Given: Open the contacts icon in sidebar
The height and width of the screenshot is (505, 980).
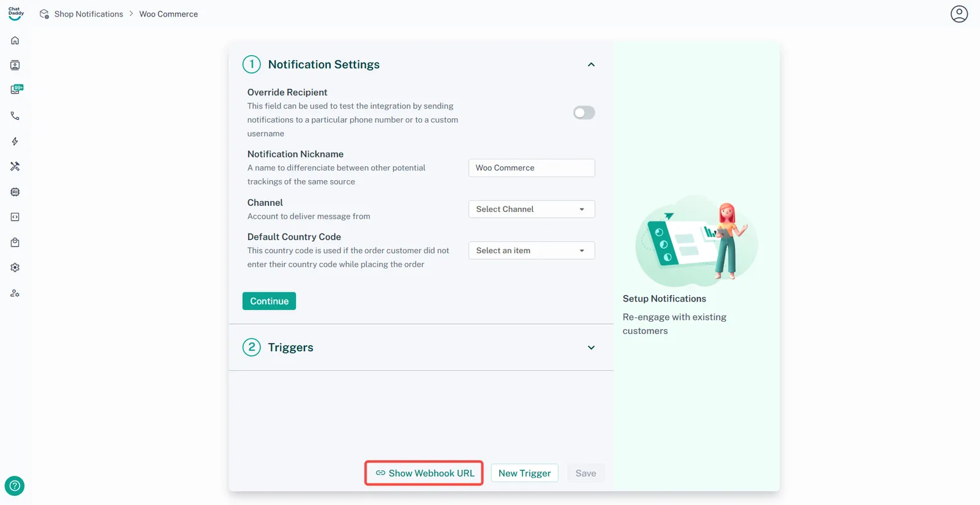Looking at the screenshot, I should point(15,65).
